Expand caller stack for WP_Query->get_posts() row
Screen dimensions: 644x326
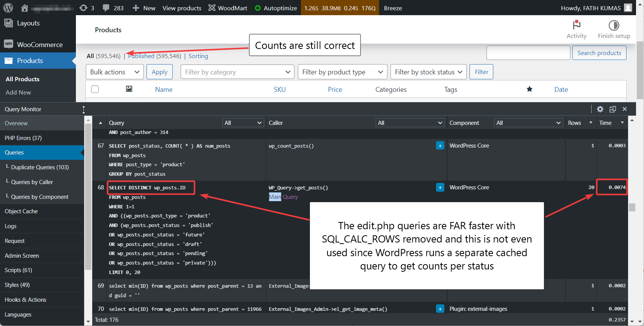click(440, 187)
